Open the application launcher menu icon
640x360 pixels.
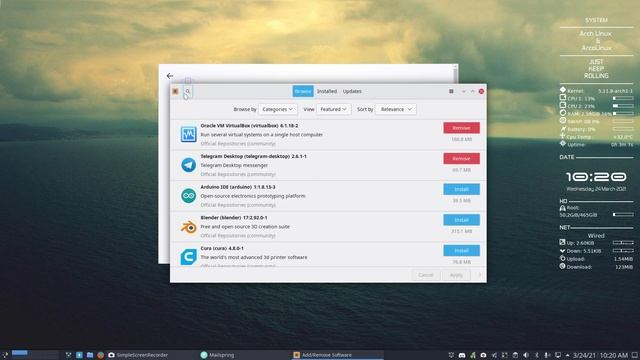5,355
